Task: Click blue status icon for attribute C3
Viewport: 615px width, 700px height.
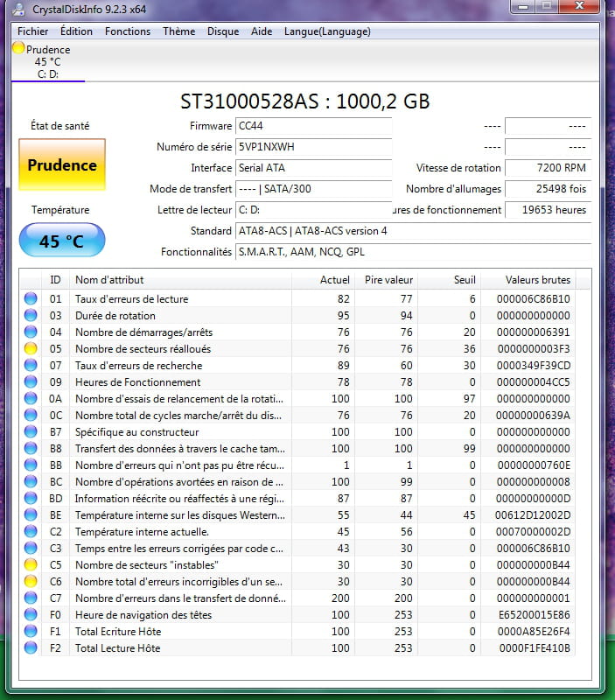Action: [31, 549]
